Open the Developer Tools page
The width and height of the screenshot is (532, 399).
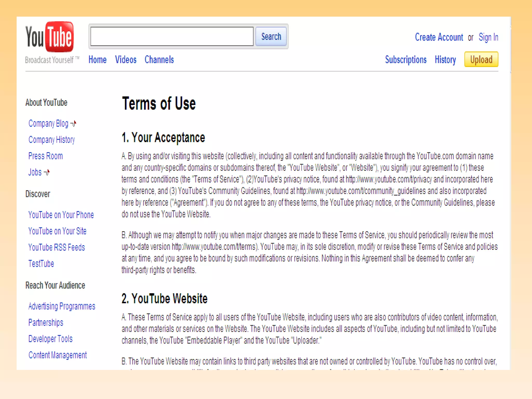pos(50,339)
